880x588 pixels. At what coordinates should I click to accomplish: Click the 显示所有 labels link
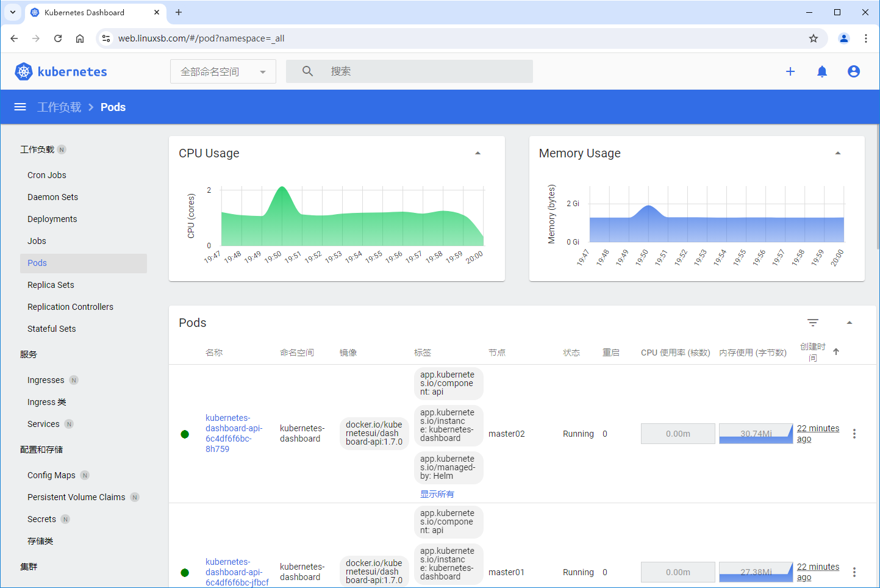[437, 494]
